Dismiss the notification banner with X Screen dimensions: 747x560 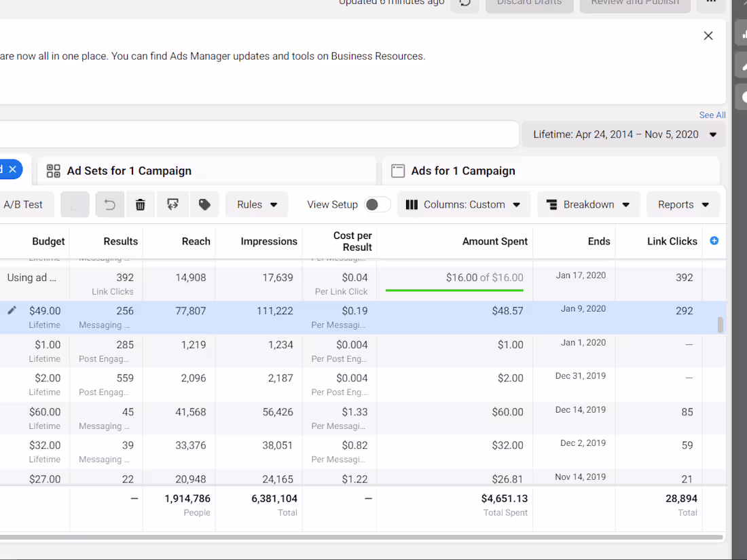coord(708,36)
